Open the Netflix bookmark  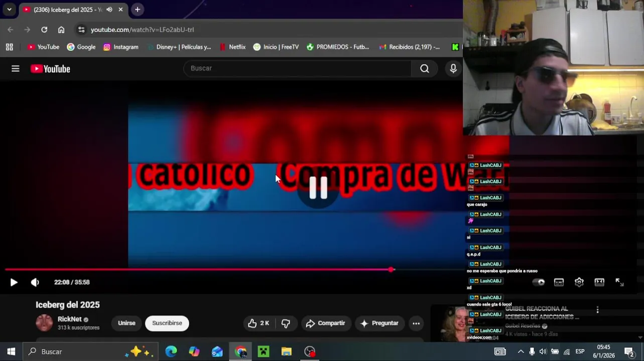232,47
